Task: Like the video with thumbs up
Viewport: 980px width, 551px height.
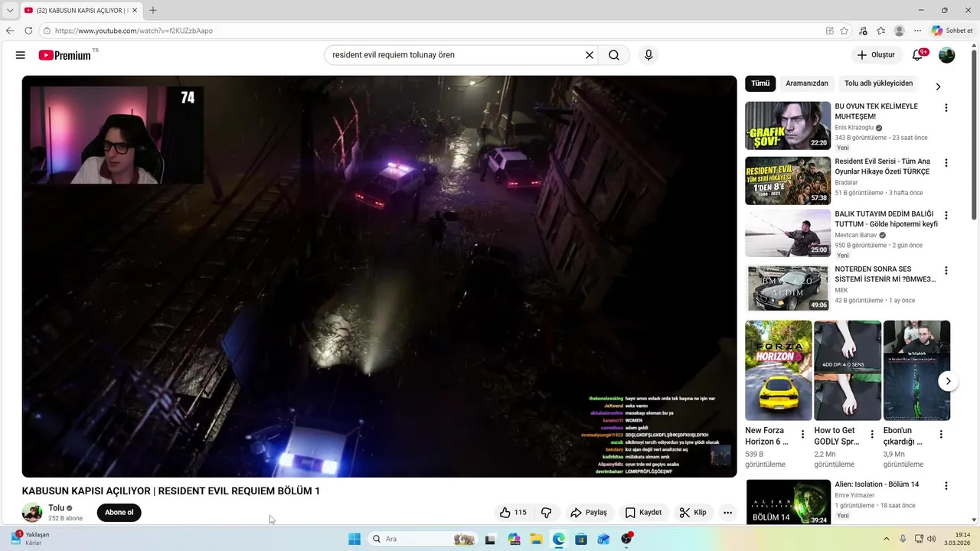Action: (513, 513)
